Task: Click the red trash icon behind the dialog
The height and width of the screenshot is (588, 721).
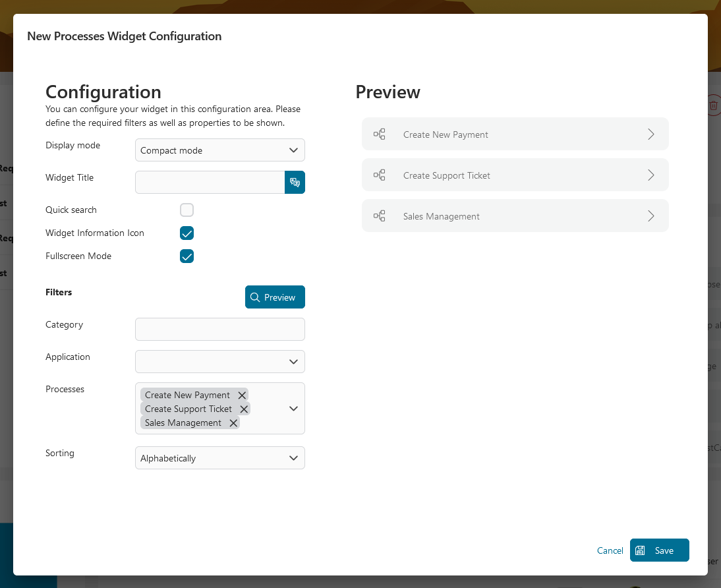Action: [714, 106]
